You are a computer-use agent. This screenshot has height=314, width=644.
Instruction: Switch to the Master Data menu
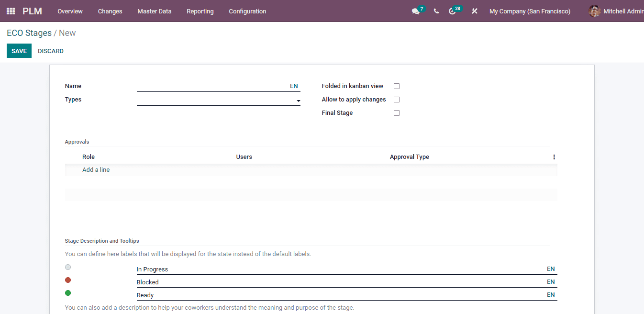click(x=154, y=11)
